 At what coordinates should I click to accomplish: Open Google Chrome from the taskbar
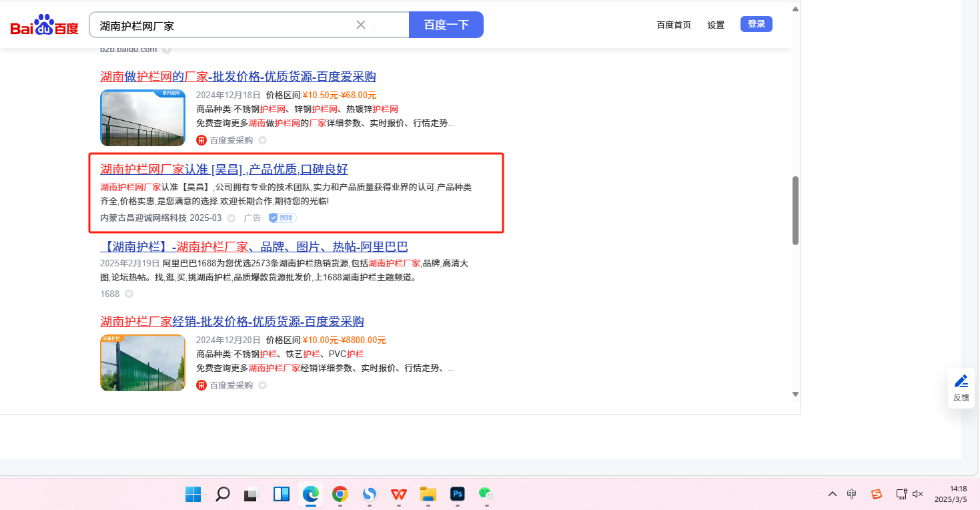(x=340, y=494)
